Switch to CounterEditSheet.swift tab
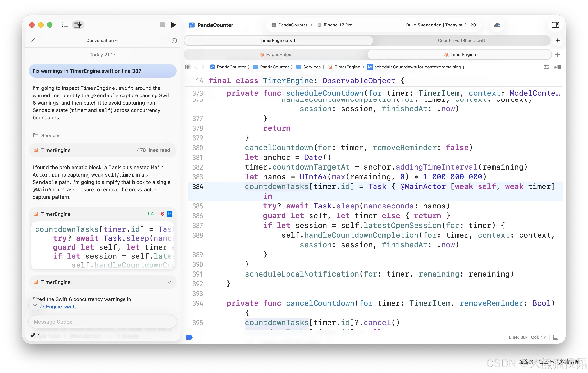The width and height of the screenshot is (588, 373). click(461, 41)
